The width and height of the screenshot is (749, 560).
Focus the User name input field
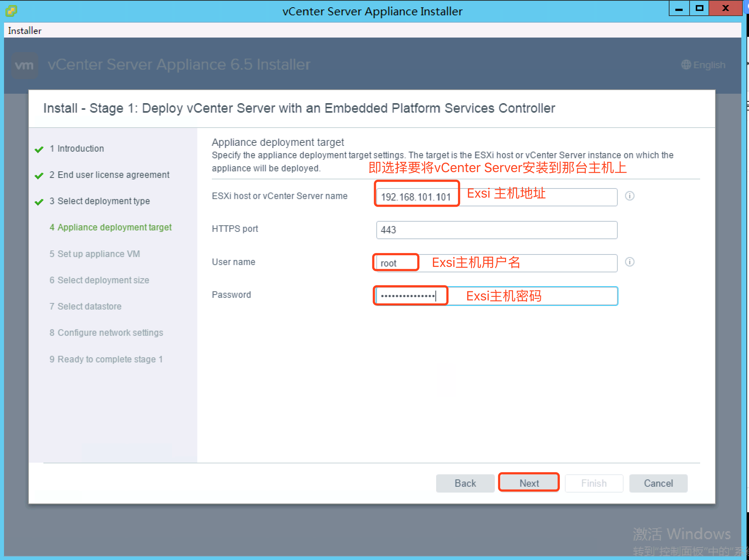pyautogui.click(x=497, y=263)
